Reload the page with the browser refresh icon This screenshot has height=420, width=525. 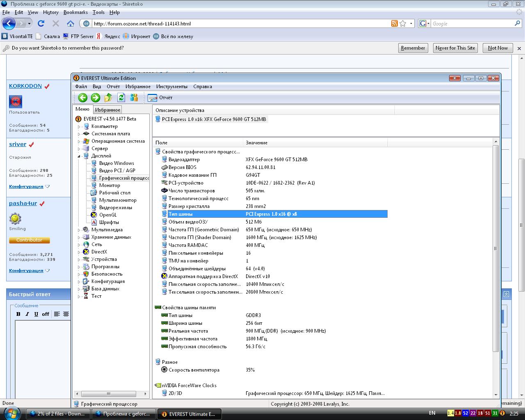point(41,23)
